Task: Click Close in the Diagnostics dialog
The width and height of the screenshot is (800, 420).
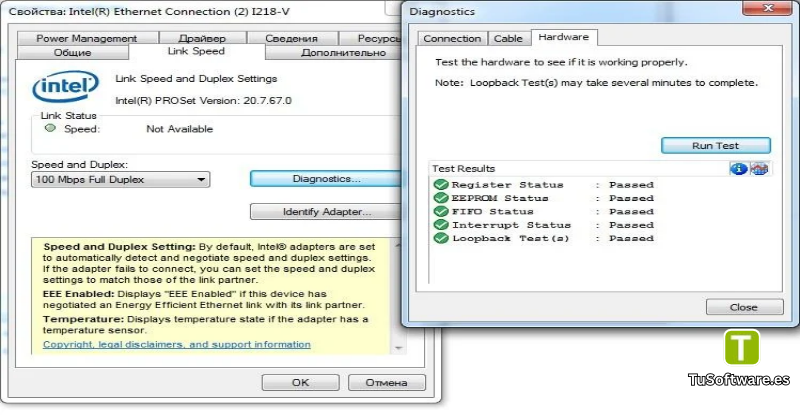Action: click(744, 307)
